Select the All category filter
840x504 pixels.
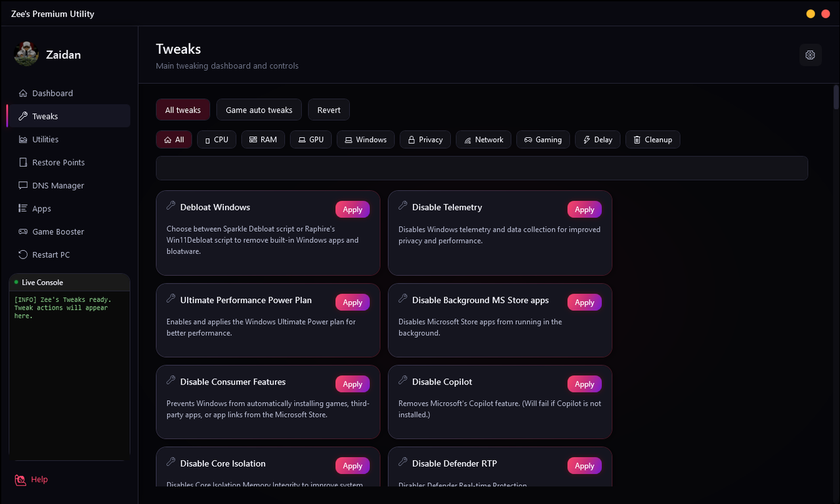(174, 139)
